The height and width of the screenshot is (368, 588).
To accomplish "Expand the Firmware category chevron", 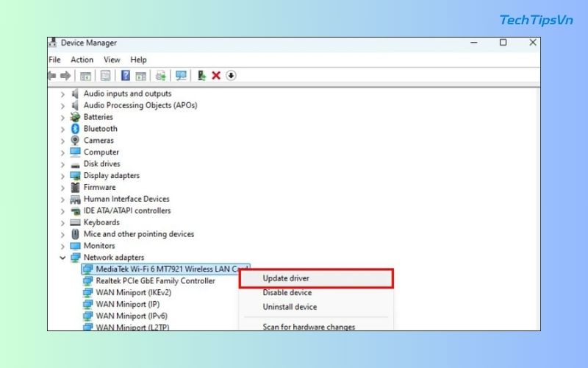I will [x=62, y=188].
